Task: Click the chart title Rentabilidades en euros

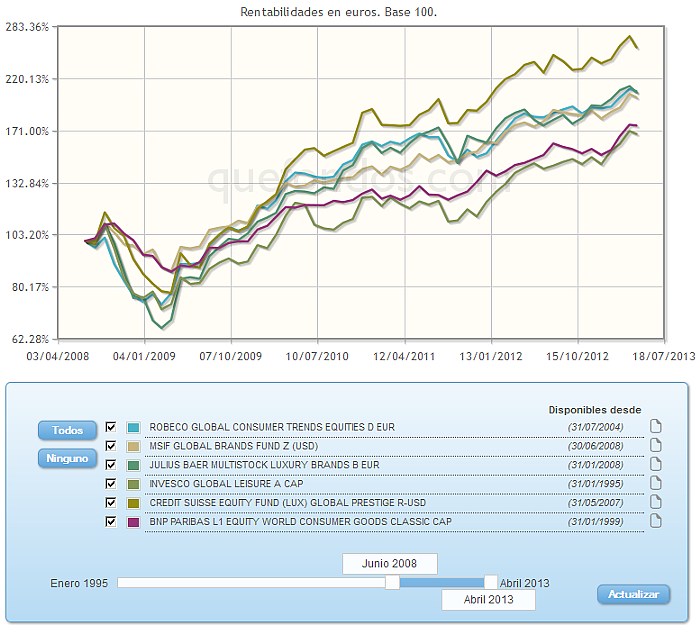Action: pyautogui.click(x=338, y=12)
